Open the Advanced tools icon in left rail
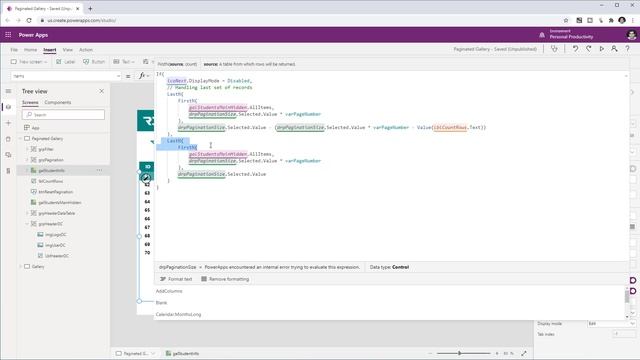640x360 pixels. click(x=9, y=171)
